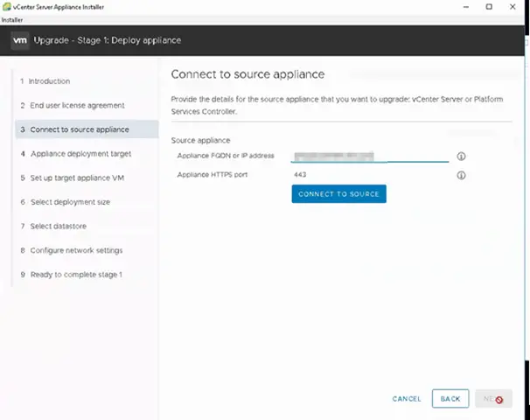Screen dimensions: 530x420
Task: Open Appliance deployment target step
Action: tap(76, 154)
